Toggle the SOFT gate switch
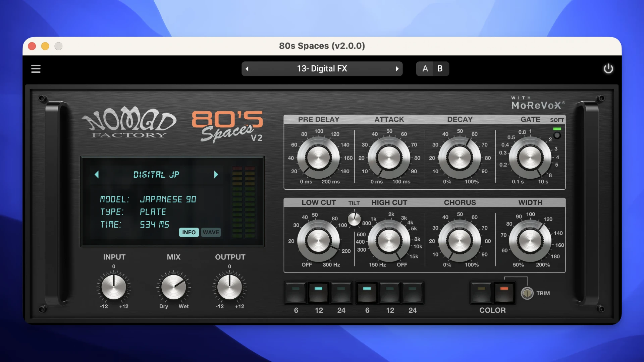The image size is (644, 362). tap(557, 135)
